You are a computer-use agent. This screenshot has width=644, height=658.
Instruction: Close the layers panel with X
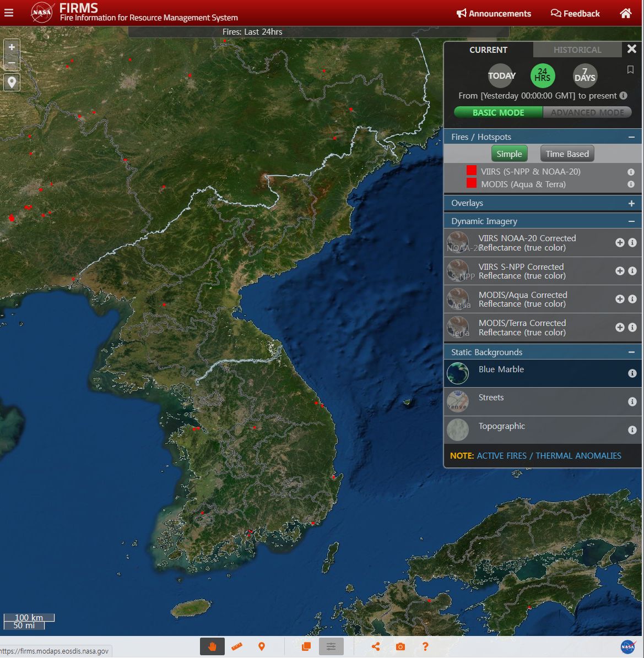coord(631,48)
